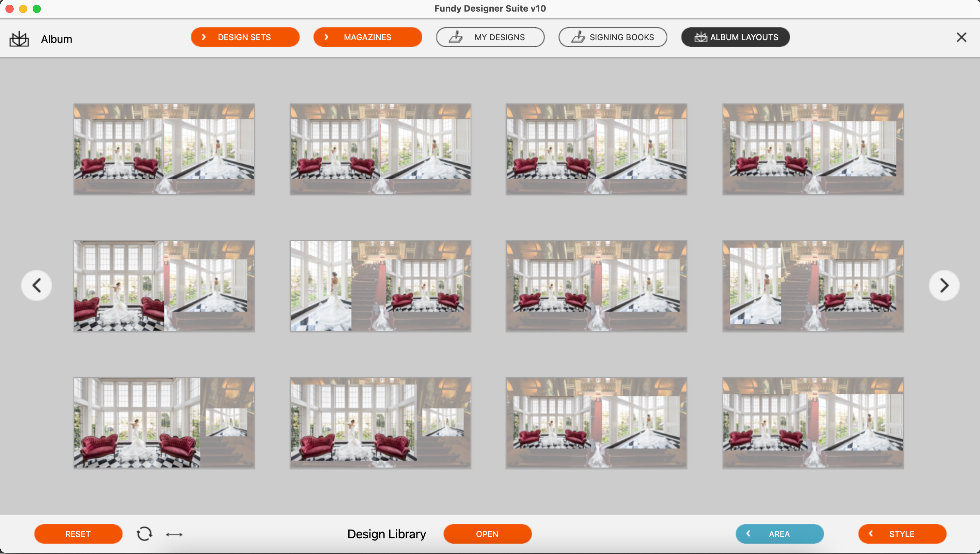Open the Design Sets panel
980x554 pixels.
244,36
